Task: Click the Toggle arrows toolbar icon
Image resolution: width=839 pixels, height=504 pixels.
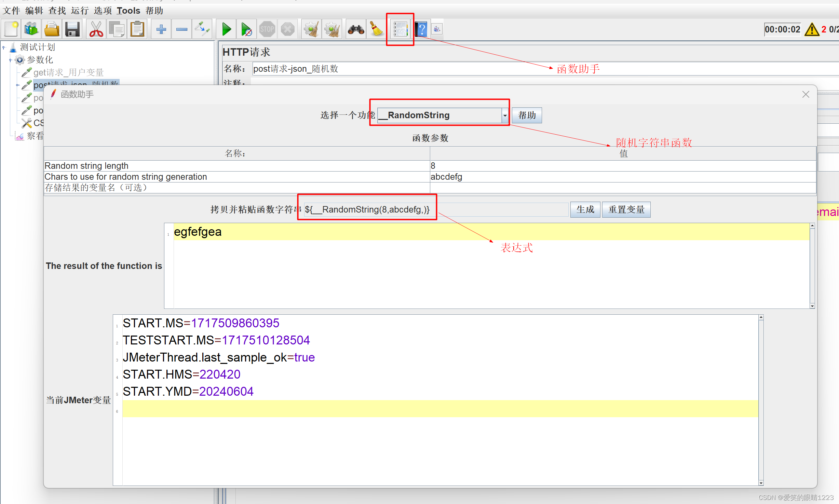Action: [202, 29]
